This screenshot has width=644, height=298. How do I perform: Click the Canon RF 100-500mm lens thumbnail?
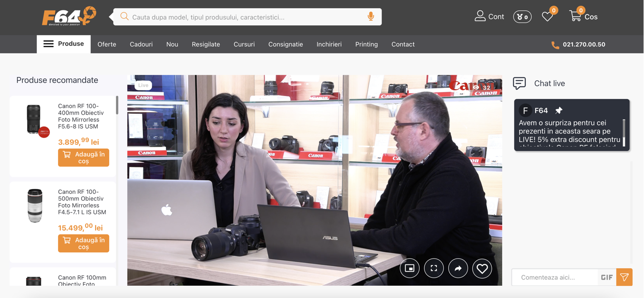pos(34,206)
